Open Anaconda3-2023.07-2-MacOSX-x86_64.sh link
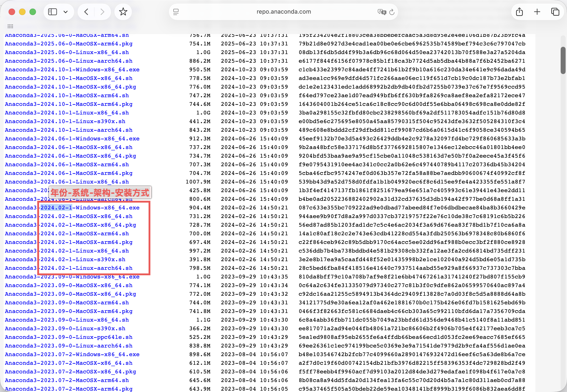This screenshot has height=392, width=567. [69, 363]
